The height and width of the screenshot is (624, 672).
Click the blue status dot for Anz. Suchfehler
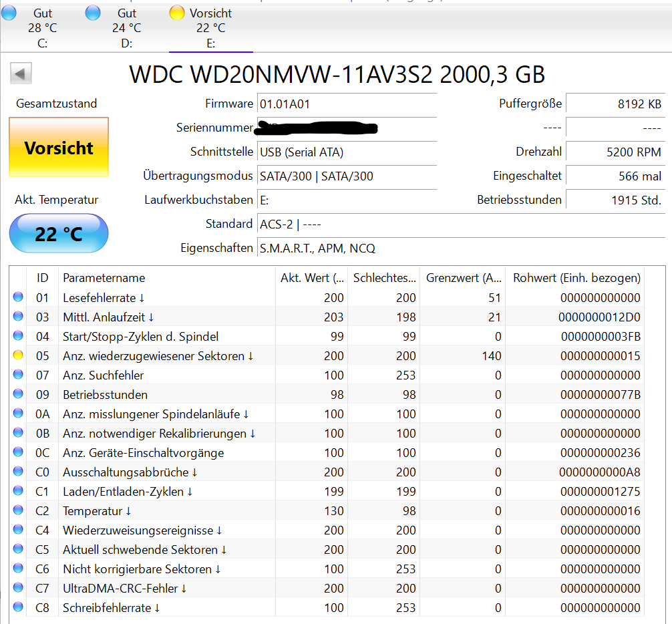tap(18, 374)
